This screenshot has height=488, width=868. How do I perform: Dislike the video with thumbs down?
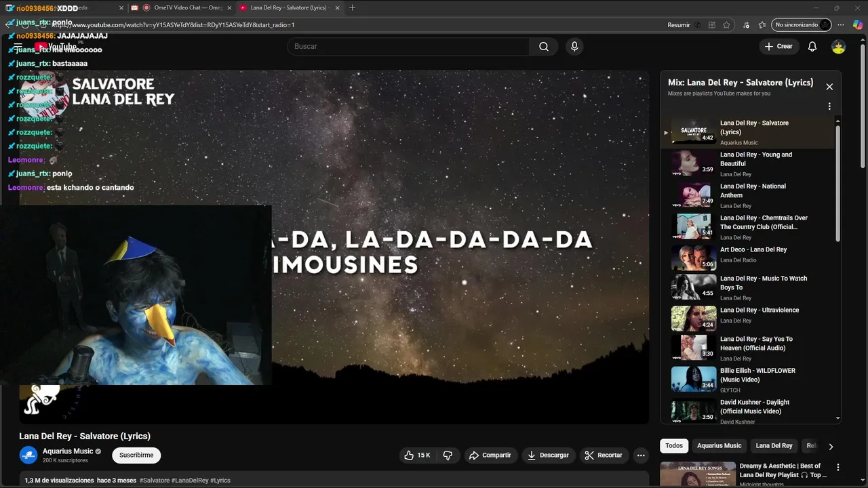pos(448,455)
